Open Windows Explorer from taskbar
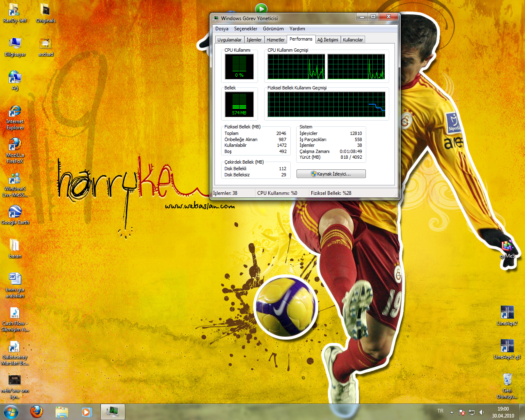 coord(62,412)
